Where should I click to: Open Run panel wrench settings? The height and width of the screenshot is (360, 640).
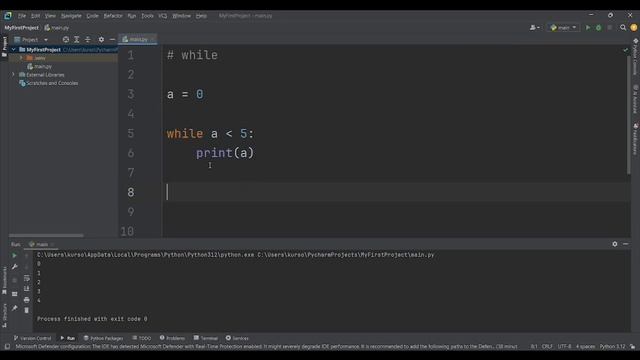(14, 267)
